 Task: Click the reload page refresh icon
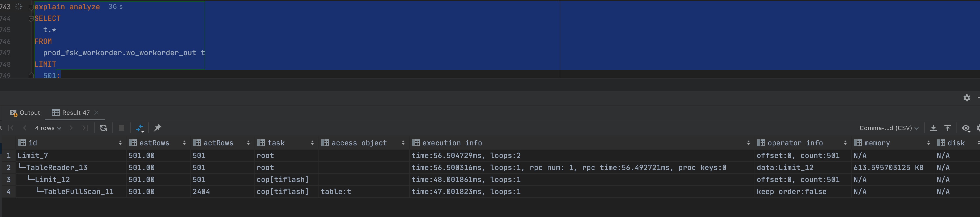[x=103, y=128]
